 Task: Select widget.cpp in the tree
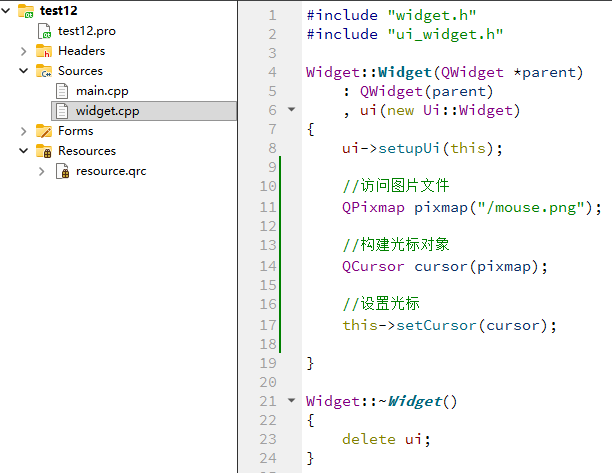[x=108, y=111]
